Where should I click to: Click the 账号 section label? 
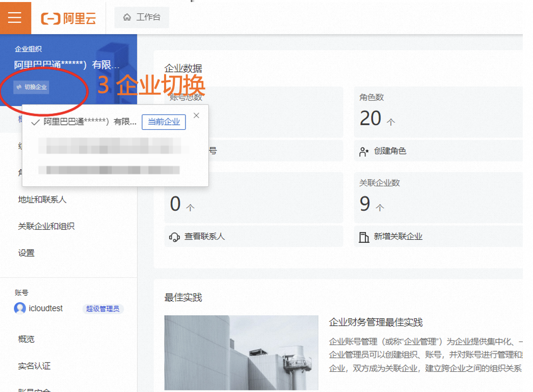point(21,292)
